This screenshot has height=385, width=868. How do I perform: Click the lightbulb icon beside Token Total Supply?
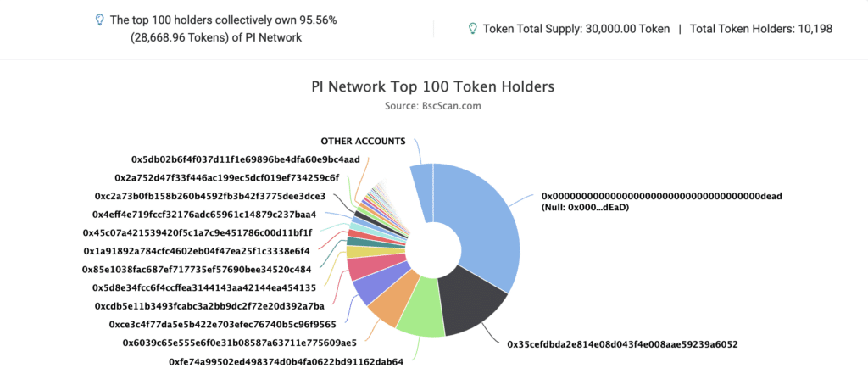(x=473, y=29)
